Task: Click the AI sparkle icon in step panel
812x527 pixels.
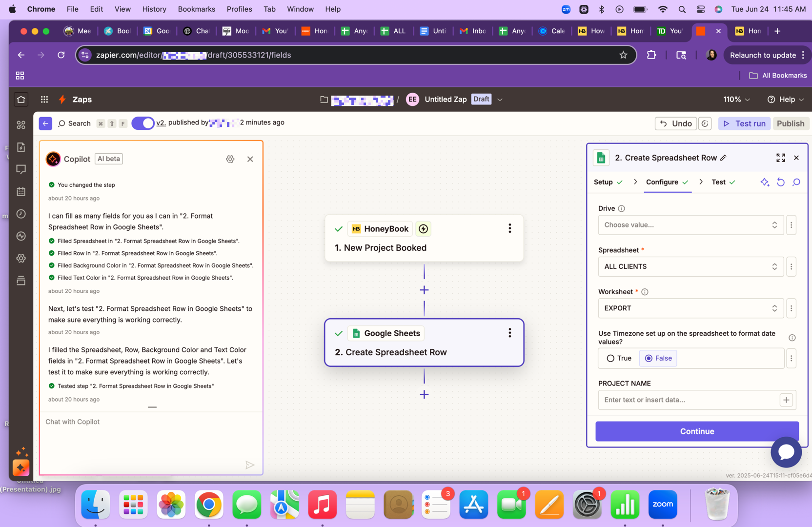Action: [x=765, y=182]
